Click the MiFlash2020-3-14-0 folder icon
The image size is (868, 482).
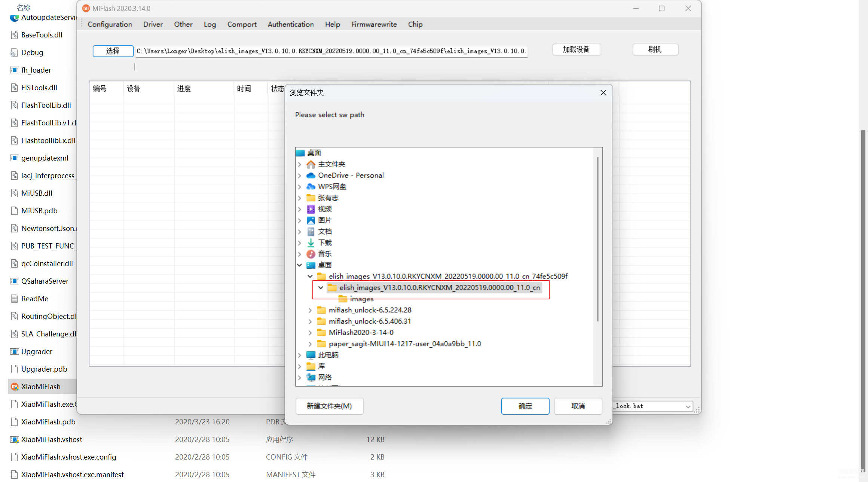[x=321, y=332]
